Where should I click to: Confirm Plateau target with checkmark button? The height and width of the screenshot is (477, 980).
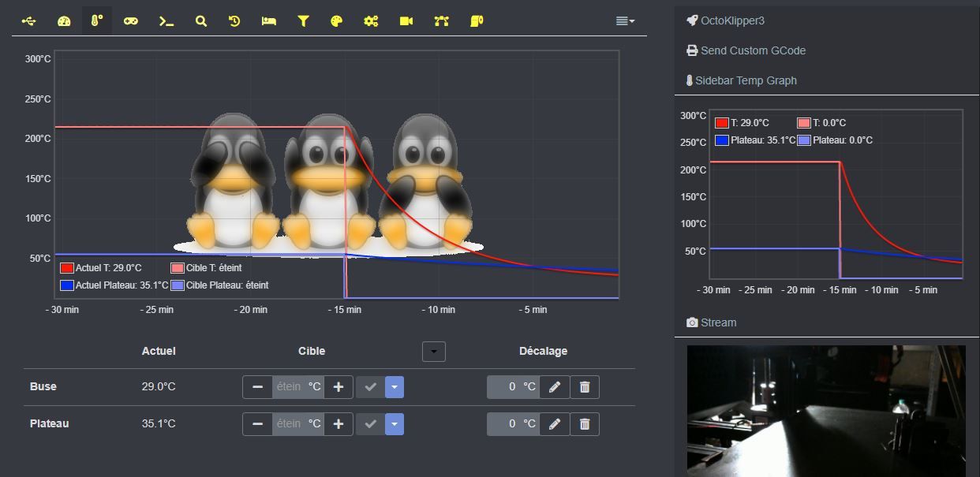pos(370,424)
